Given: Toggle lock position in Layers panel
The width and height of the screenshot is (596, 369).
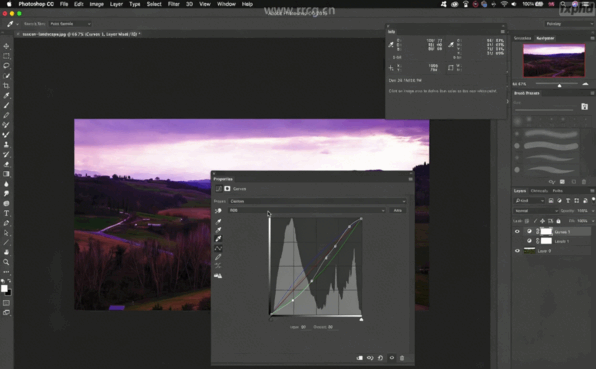Looking at the screenshot, I should (x=542, y=221).
